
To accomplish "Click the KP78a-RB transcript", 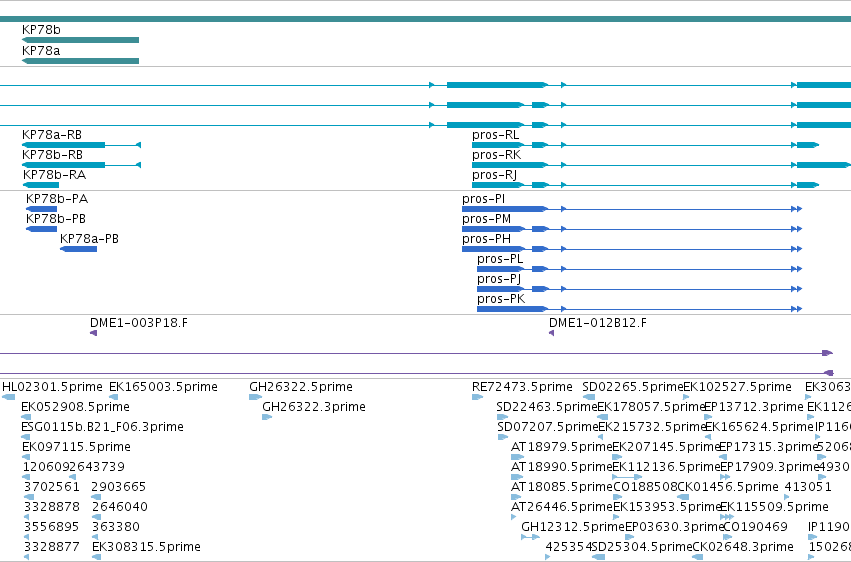I will coord(81,145).
